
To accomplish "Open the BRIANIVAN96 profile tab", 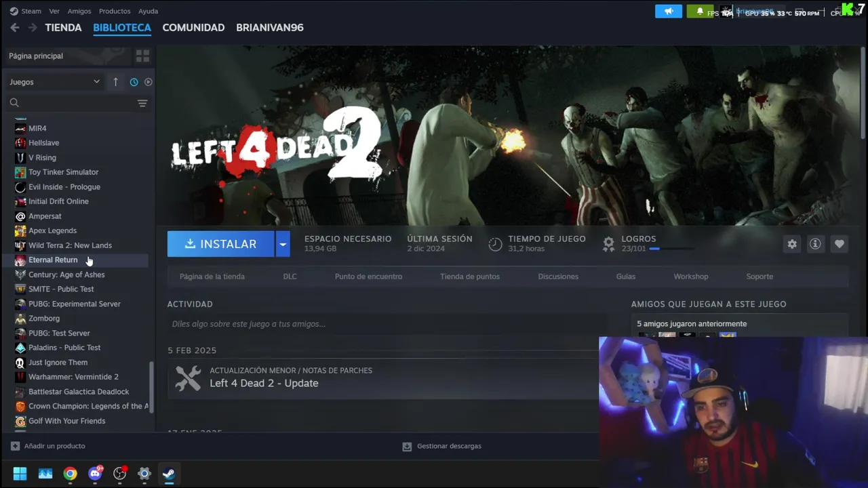I will tap(270, 28).
